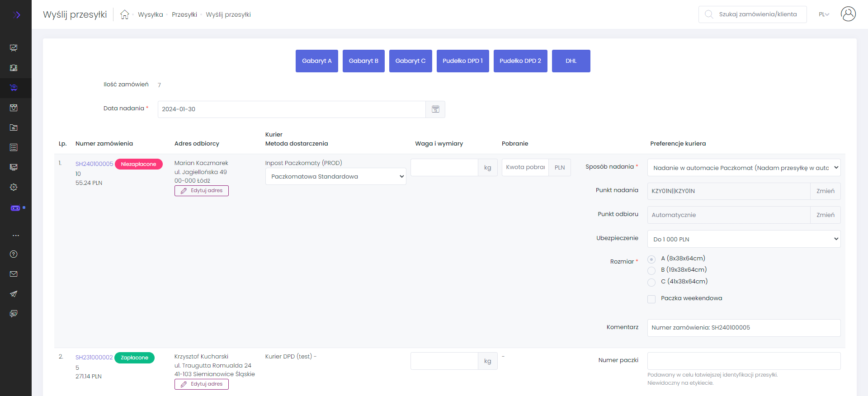The width and height of the screenshot is (868, 396).
Task: Open the calendar picker for Data nadania
Action: [x=435, y=109]
